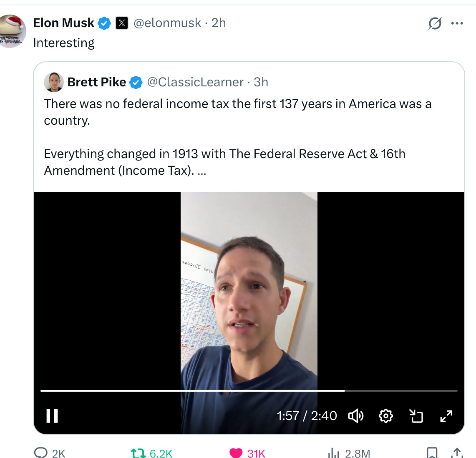Open Elon Musk's profile name link
This screenshot has width=476, height=458.
(63, 23)
